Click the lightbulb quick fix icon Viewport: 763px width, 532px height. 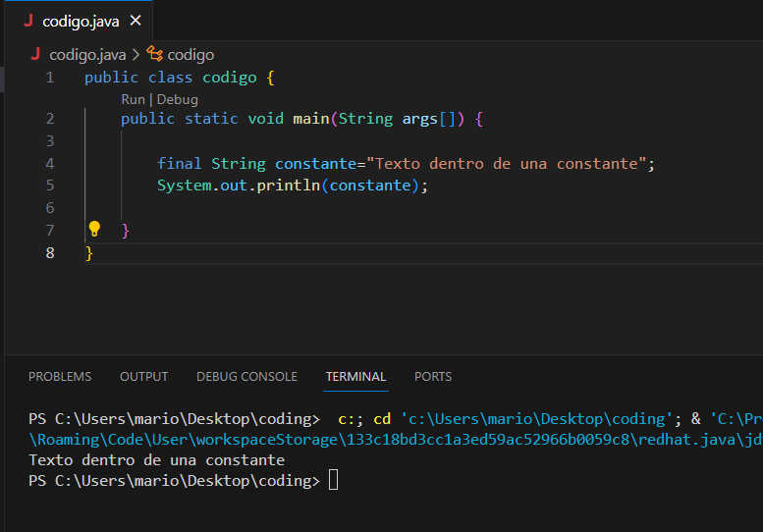tap(94, 229)
